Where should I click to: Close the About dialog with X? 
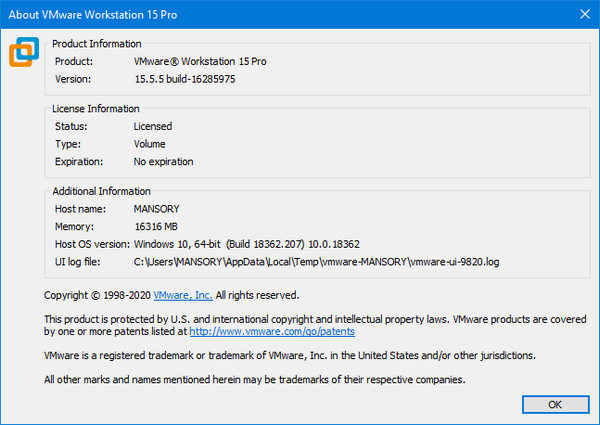tap(584, 12)
